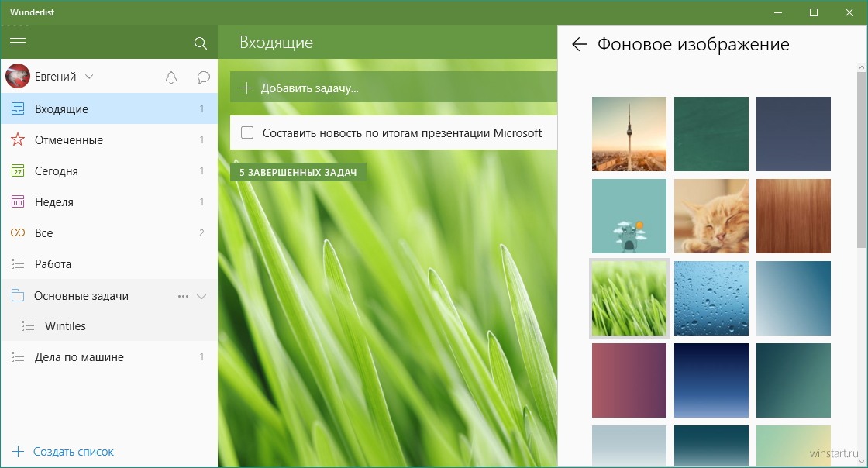
Task: Choose the pink-purple gradient background
Action: pyautogui.click(x=629, y=380)
